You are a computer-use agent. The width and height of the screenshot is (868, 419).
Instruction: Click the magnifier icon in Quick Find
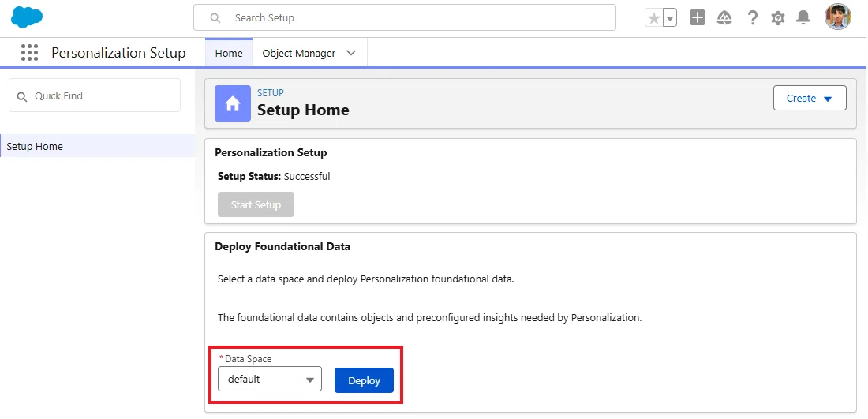[22, 96]
